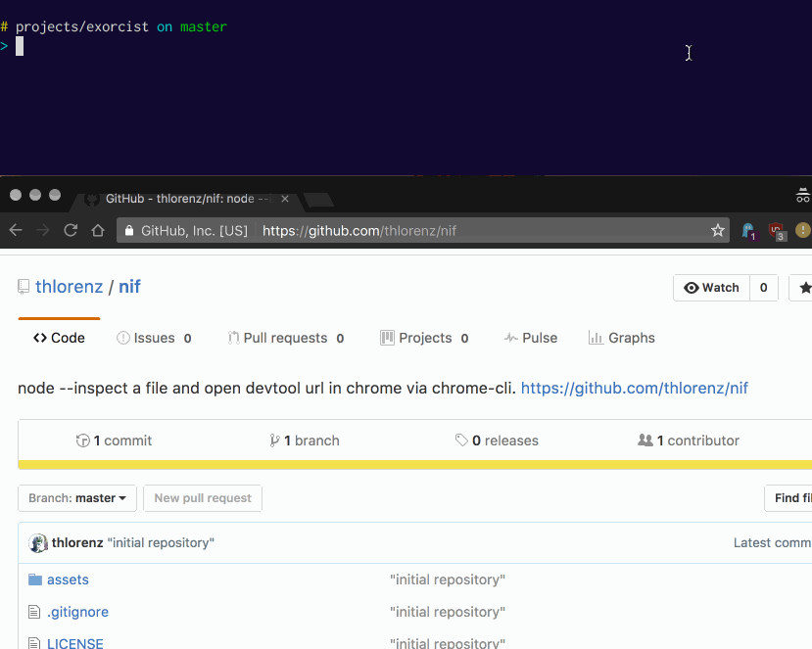Star the repository with the star button
The width and height of the screenshot is (812, 649).
[800, 288]
